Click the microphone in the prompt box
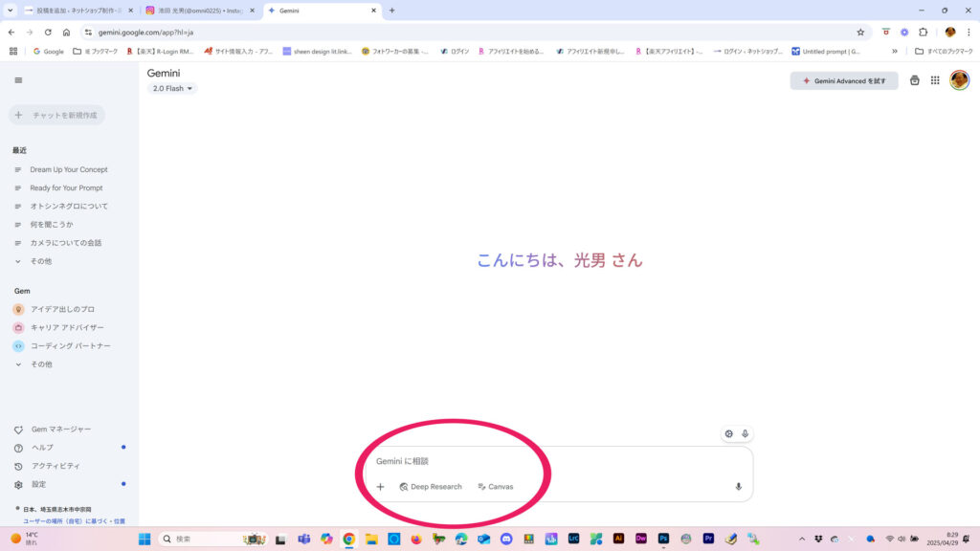 point(738,487)
